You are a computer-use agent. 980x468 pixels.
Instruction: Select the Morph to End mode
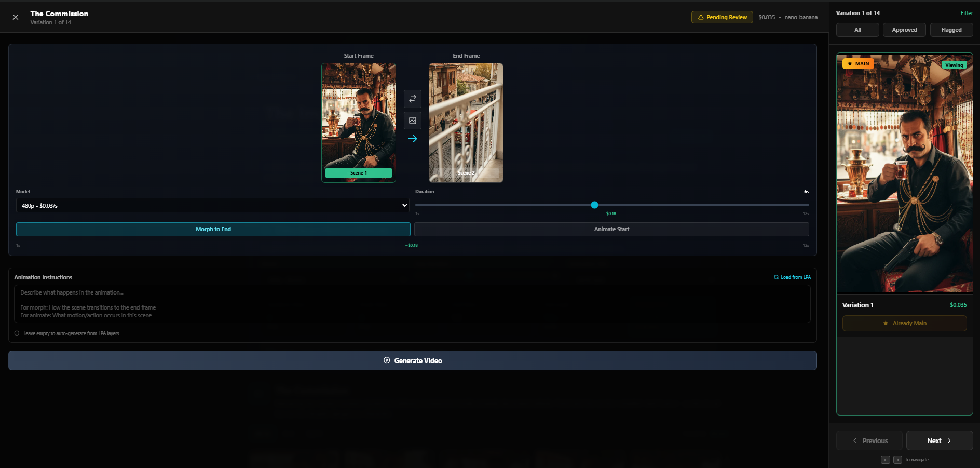pyautogui.click(x=213, y=229)
